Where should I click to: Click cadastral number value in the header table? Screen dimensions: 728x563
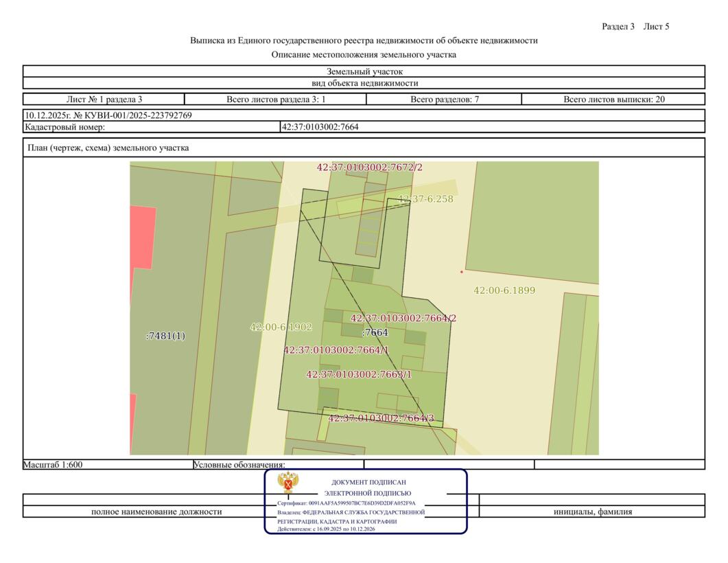(320, 127)
